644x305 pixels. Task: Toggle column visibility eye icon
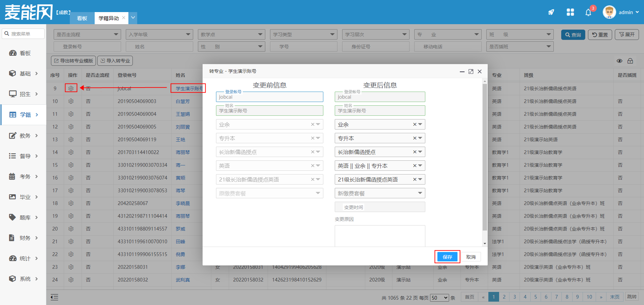[x=620, y=61]
